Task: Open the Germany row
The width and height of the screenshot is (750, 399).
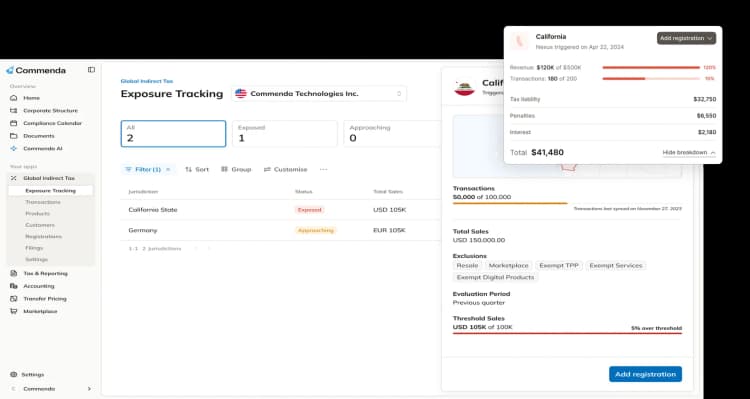Action: point(280,230)
